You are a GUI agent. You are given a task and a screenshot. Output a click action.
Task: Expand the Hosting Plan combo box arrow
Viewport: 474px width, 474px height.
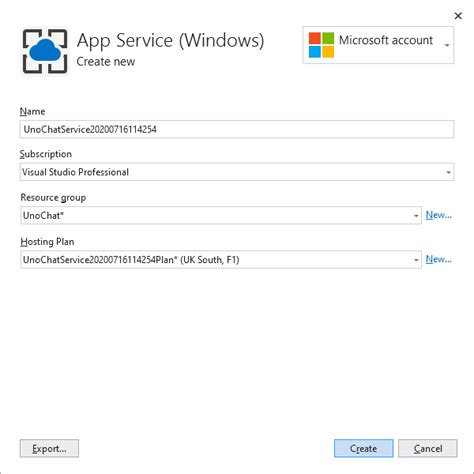pyautogui.click(x=416, y=260)
